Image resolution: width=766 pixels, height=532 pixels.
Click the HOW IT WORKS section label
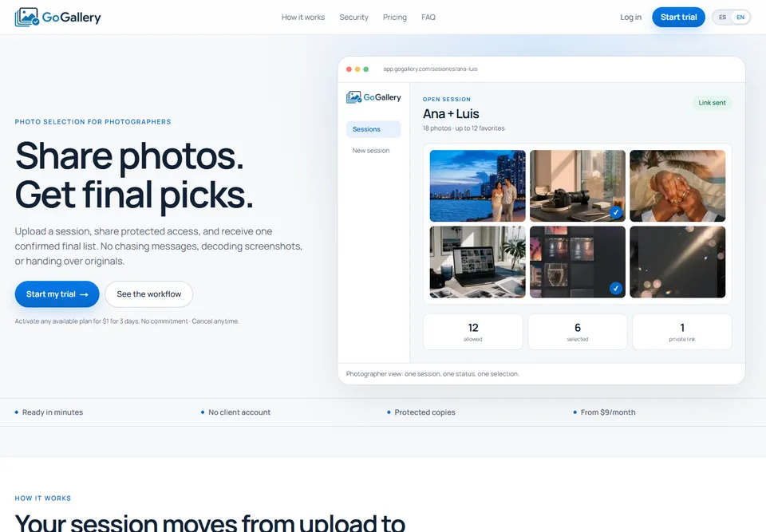click(43, 499)
